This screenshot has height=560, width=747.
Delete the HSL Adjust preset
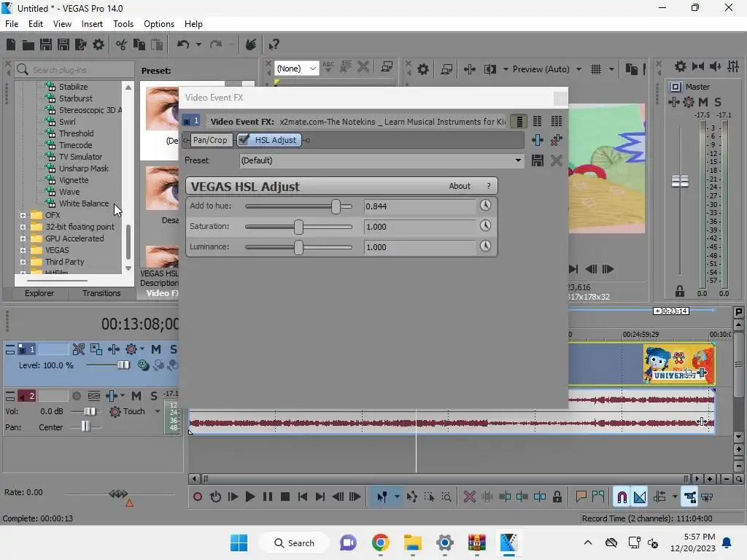[556, 160]
